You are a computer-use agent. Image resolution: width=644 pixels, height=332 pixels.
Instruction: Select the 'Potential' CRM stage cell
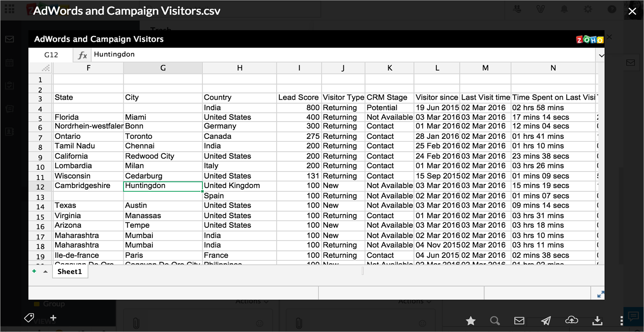pos(390,108)
